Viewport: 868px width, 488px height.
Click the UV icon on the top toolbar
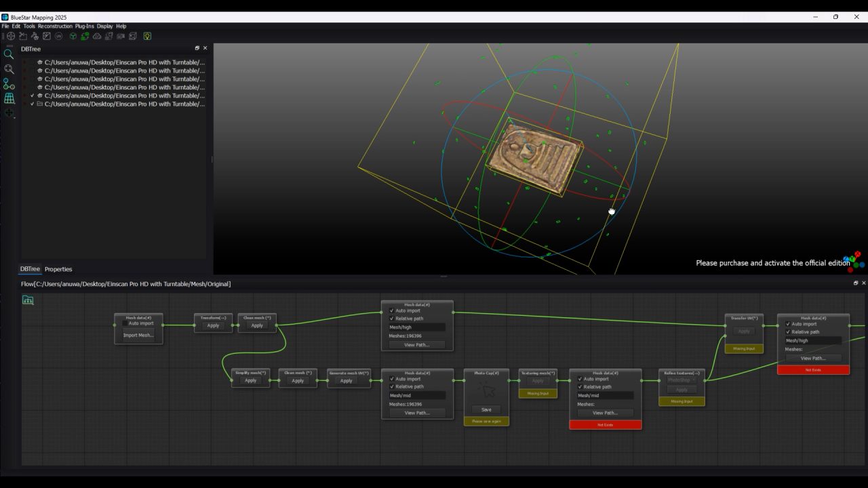(x=59, y=36)
